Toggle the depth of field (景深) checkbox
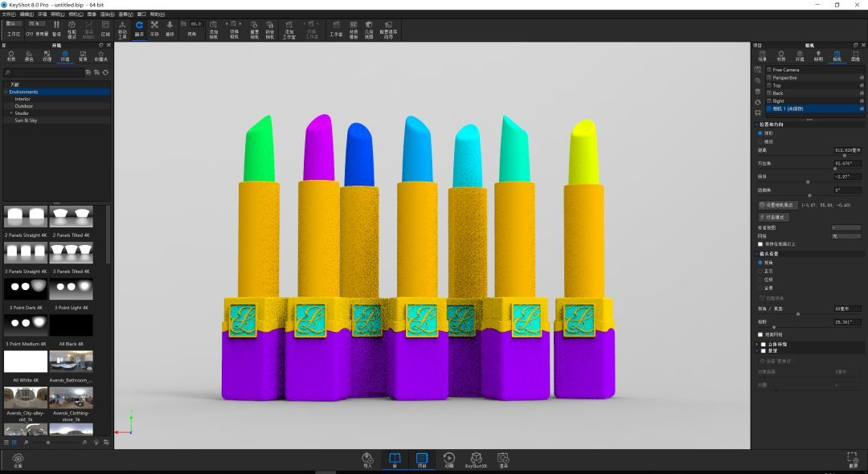Screen dimensions: 868x474 click(x=764, y=351)
